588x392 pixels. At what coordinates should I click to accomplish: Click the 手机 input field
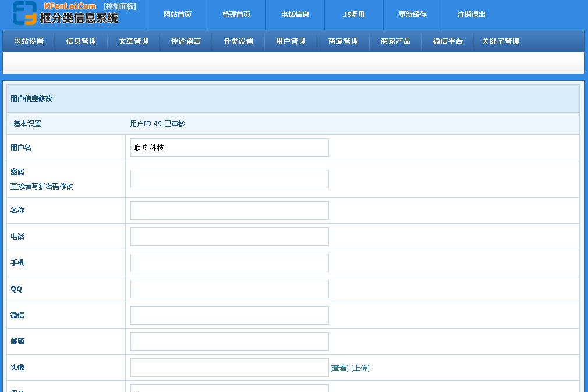click(229, 263)
